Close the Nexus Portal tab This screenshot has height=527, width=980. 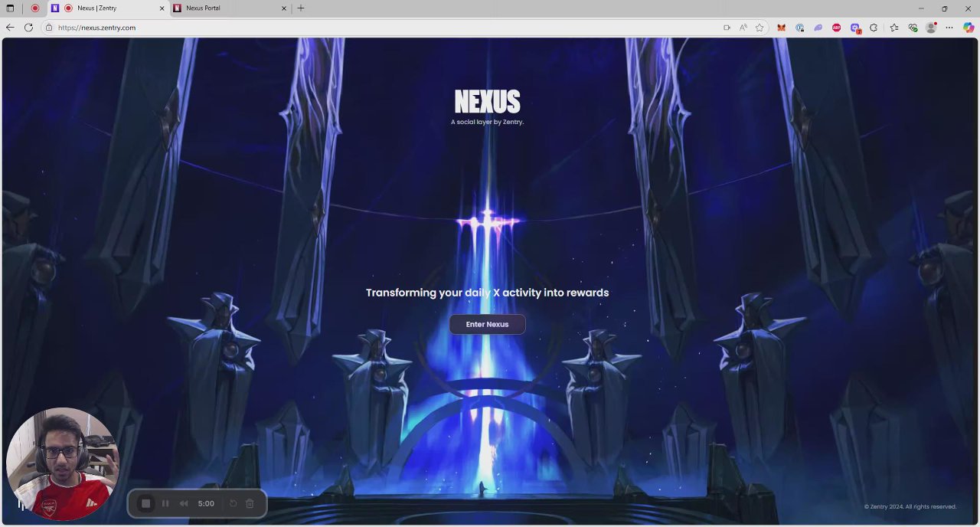pyautogui.click(x=284, y=8)
